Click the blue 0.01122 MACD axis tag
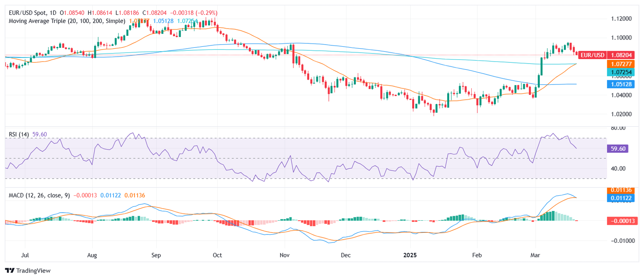Screen dimensions: 644x279 point(621,198)
